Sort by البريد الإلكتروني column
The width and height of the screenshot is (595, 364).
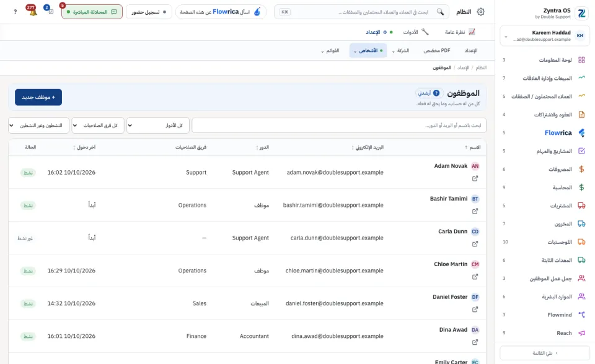tap(368, 147)
